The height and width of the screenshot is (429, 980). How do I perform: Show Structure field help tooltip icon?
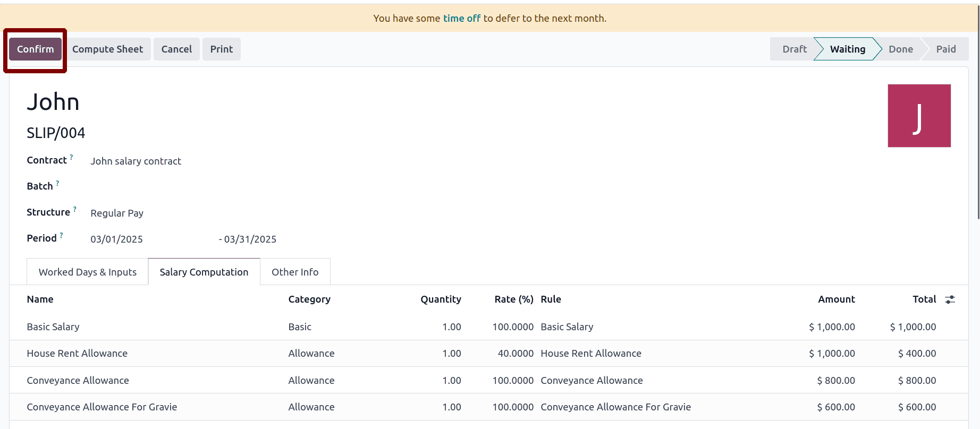[75, 209]
